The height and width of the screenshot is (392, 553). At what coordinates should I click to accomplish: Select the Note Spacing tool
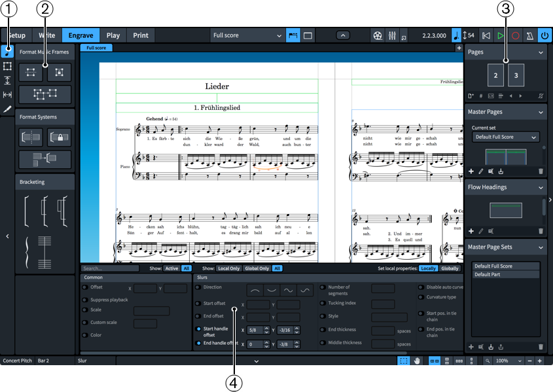point(7,94)
